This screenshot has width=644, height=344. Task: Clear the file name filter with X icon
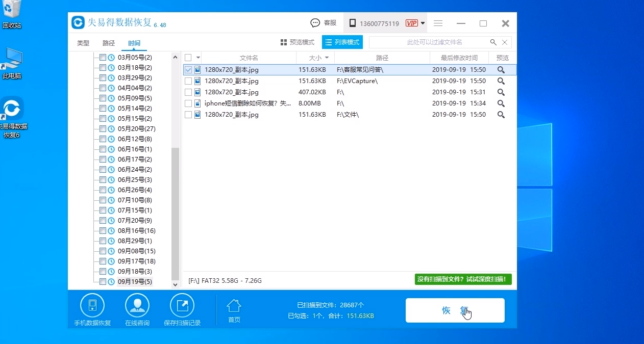(x=505, y=42)
